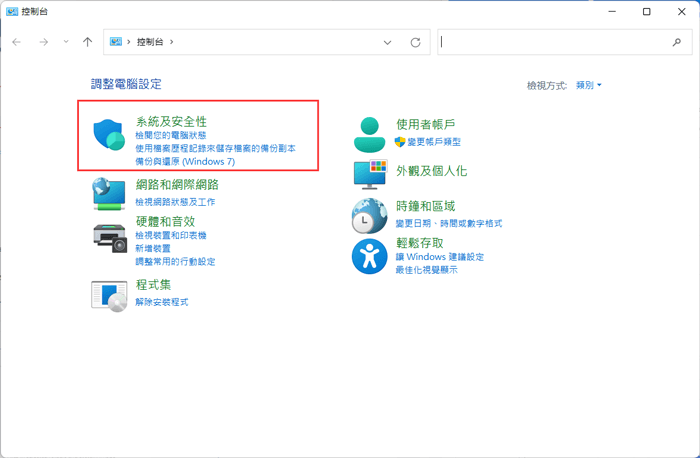This screenshot has width=700, height=458.
Task: Open the 輕鬆存取 accessibility icon
Action: [x=369, y=256]
